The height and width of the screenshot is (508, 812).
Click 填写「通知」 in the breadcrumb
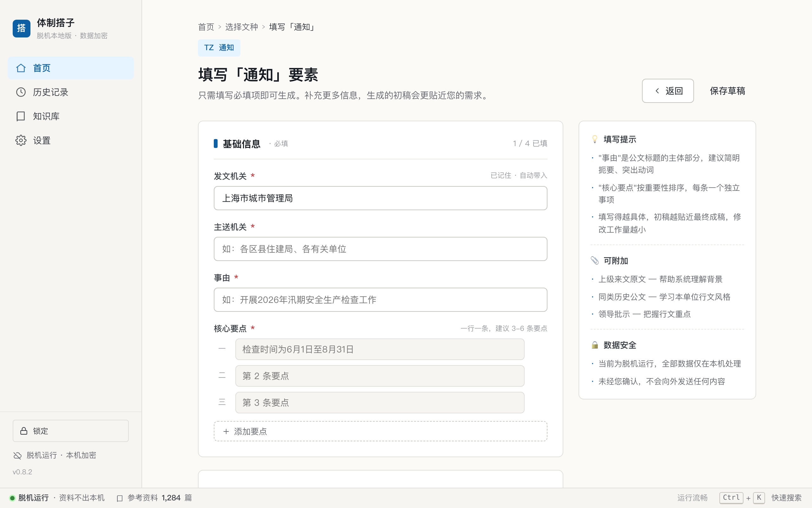coord(291,27)
